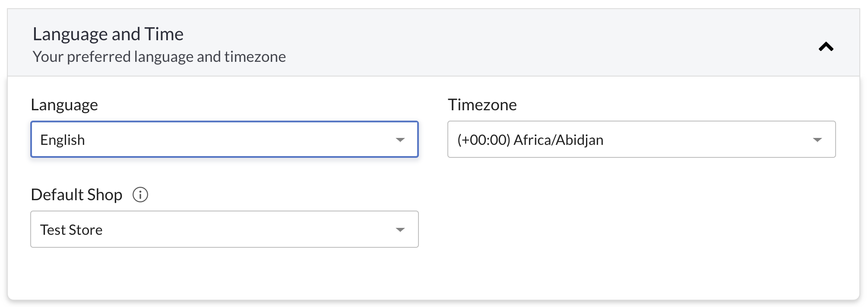Screen dimensions: 868x307
Task: Select the (+00:00) Africa/Abidjan value text
Action: point(530,140)
